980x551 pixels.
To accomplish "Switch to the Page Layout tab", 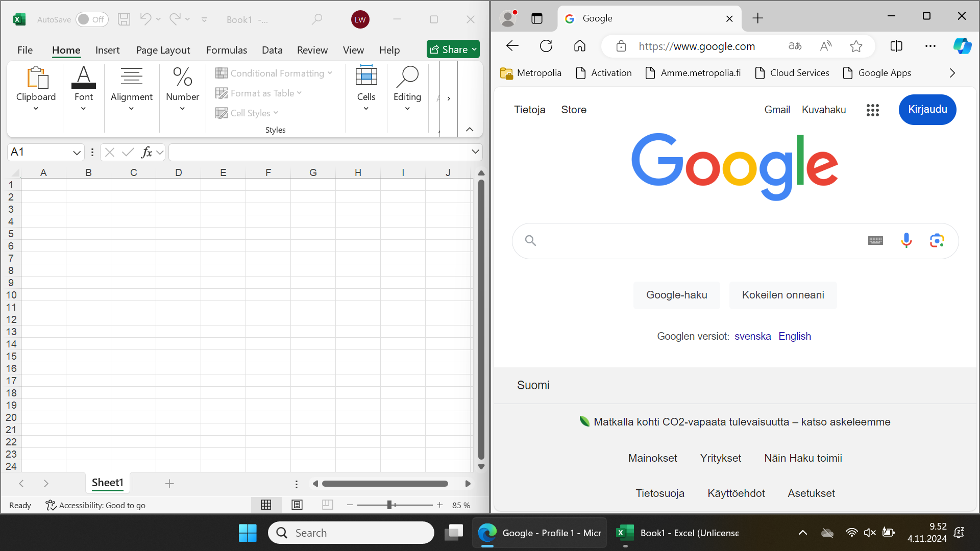I will click(163, 50).
